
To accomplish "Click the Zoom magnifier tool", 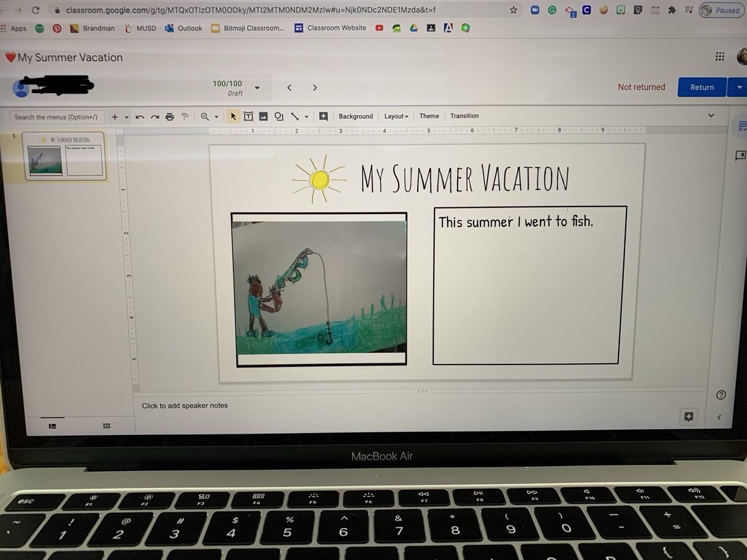I will coord(205,117).
